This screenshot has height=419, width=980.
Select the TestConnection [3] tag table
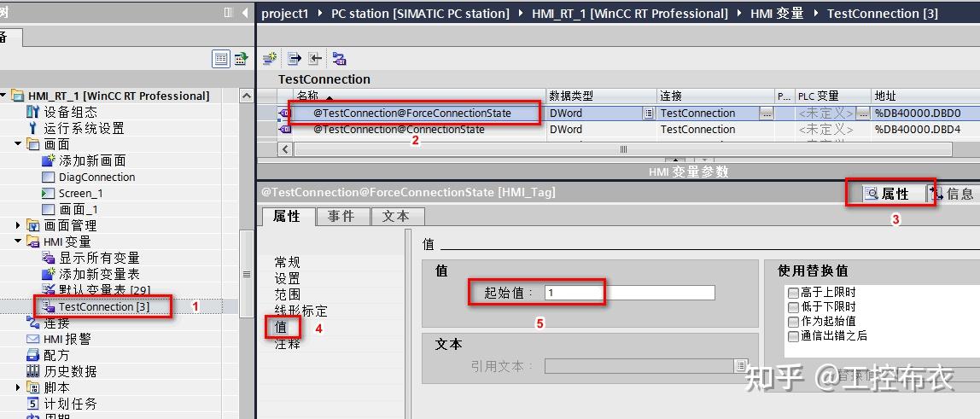point(104,306)
